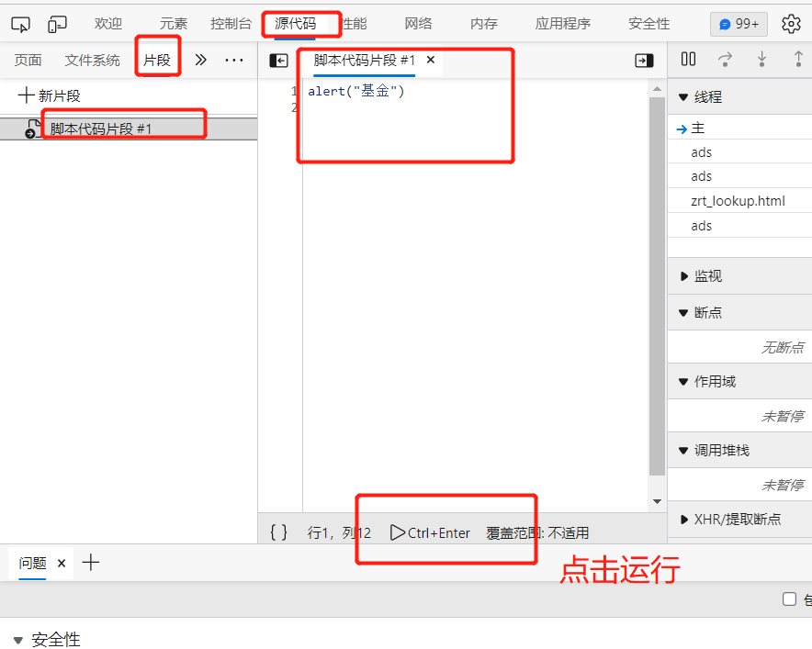The image size is (812, 649).
Task: Open the 控制台 tab
Action: [231, 24]
